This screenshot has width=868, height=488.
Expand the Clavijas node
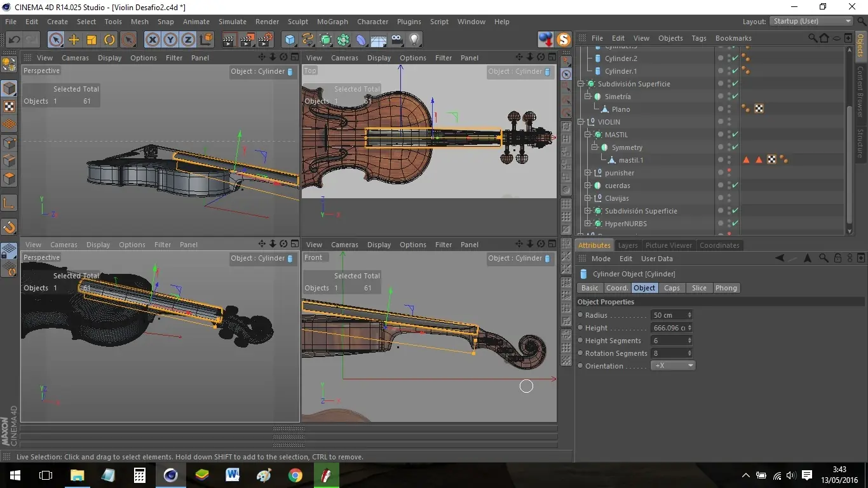coord(588,198)
